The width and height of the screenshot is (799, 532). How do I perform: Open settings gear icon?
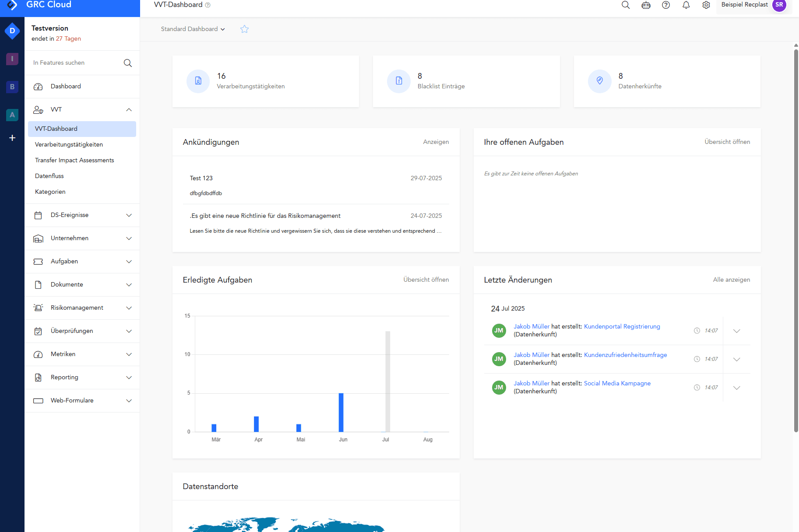[x=706, y=5]
